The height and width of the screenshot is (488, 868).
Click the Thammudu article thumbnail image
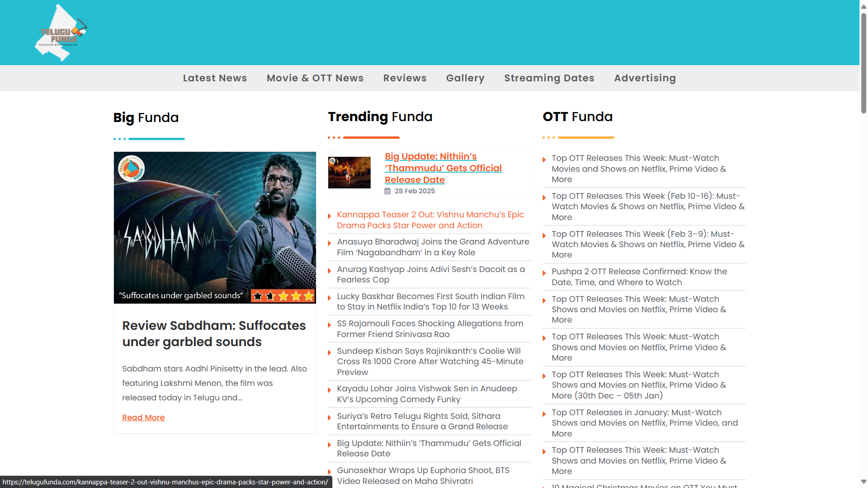click(x=349, y=173)
